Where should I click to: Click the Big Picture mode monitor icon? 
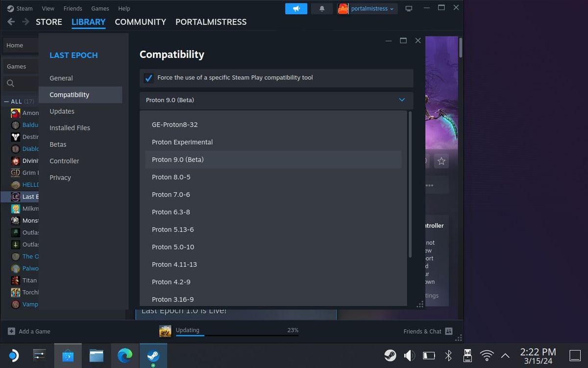tap(409, 9)
